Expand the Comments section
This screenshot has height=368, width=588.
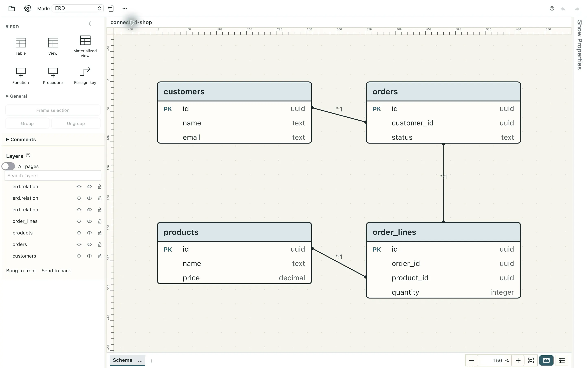coord(21,139)
